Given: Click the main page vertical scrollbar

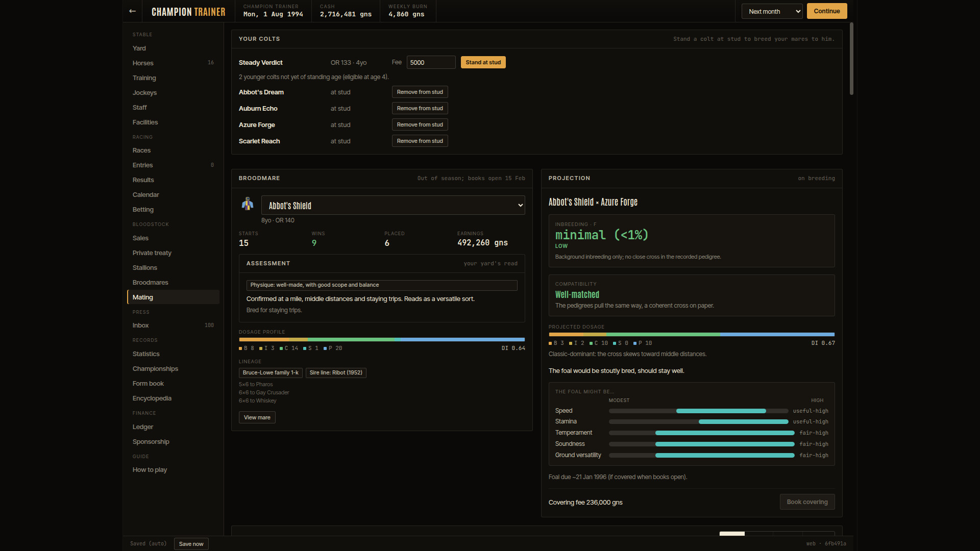Looking at the screenshot, I should (x=851, y=59).
